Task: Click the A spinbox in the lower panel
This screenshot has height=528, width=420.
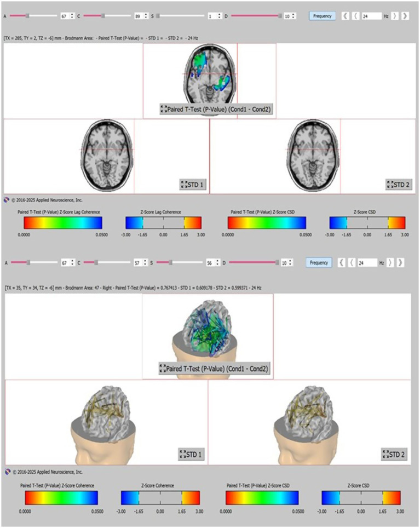Action: (68, 263)
